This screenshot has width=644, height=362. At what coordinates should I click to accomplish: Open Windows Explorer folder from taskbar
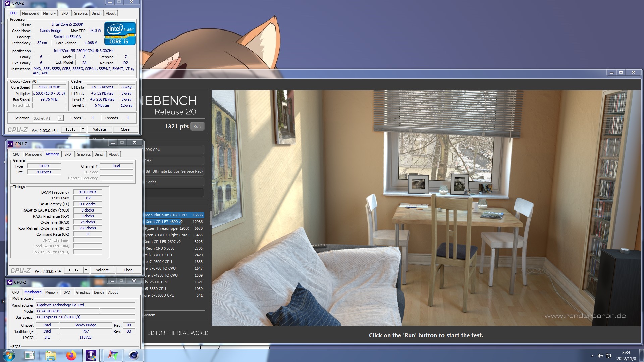(50, 355)
